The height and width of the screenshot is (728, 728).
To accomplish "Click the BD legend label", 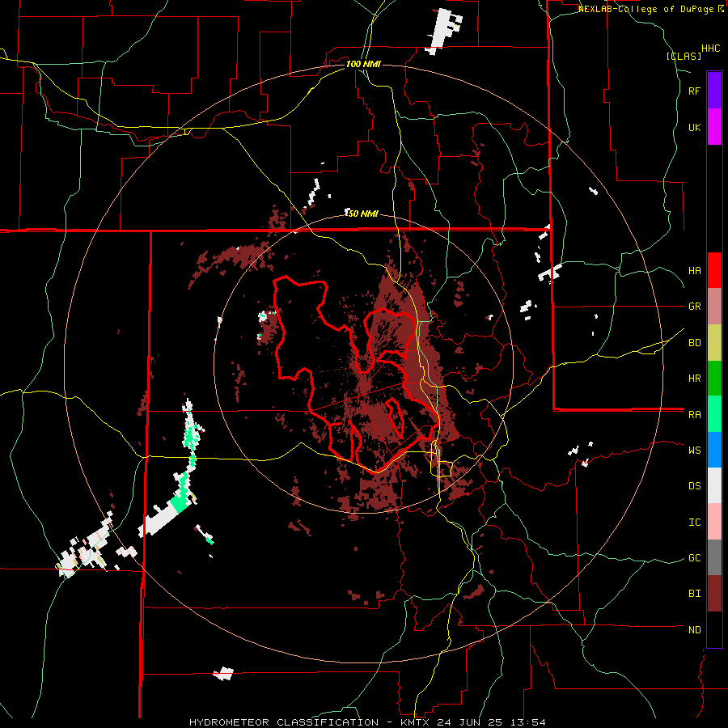I will coord(694,343).
